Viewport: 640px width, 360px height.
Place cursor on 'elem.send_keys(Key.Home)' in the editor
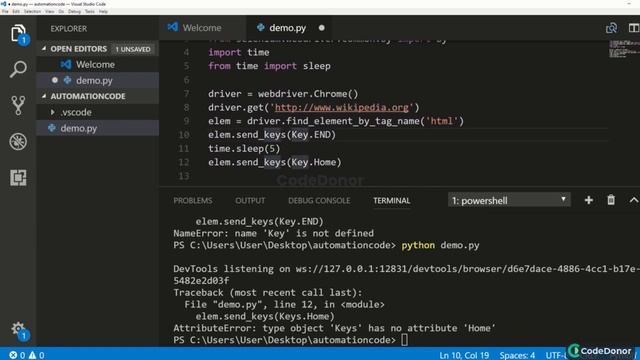(x=275, y=162)
